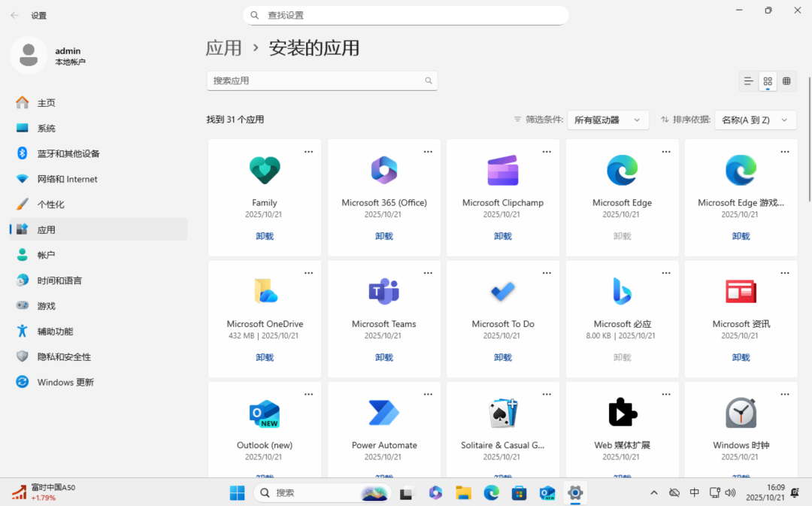Open Copilot from the taskbar
Image resolution: width=812 pixels, height=506 pixels.
click(x=435, y=492)
